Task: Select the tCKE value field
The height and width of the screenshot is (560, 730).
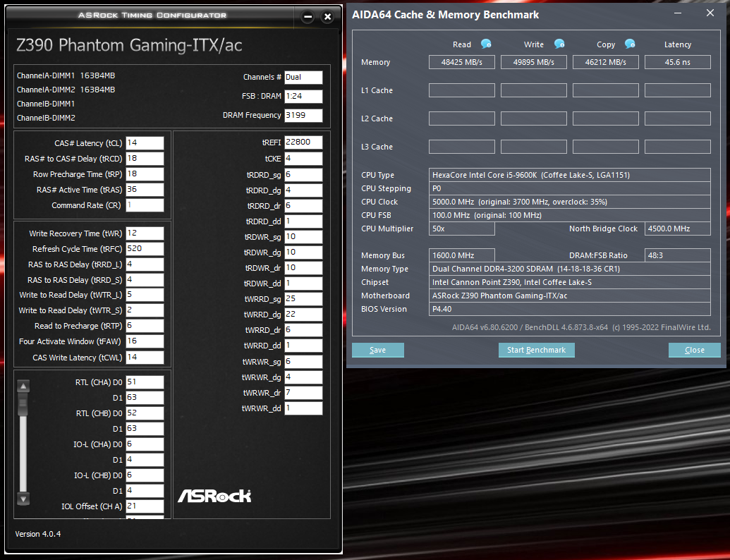Action: (x=303, y=159)
